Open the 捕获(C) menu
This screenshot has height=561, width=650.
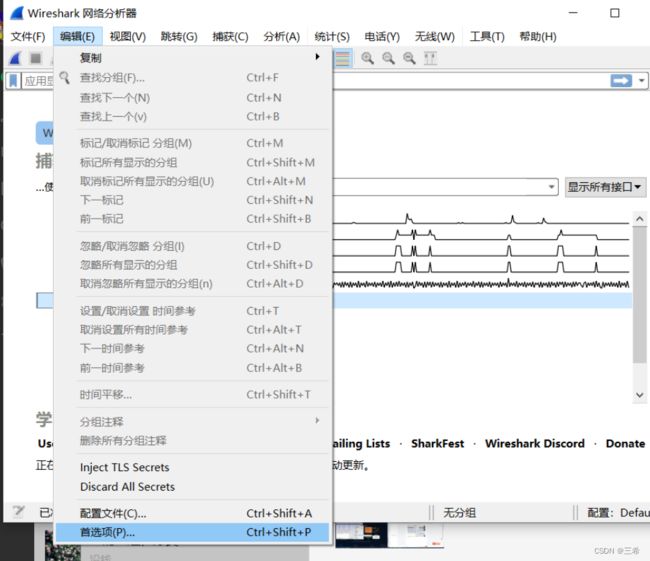pyautogui.click(x=230, y=37)
